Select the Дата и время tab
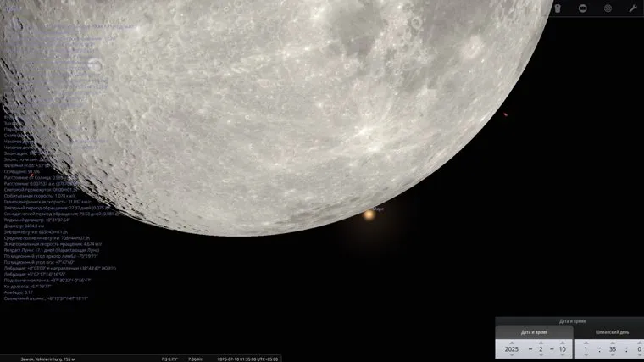644x362 pixels. point(535,331)
